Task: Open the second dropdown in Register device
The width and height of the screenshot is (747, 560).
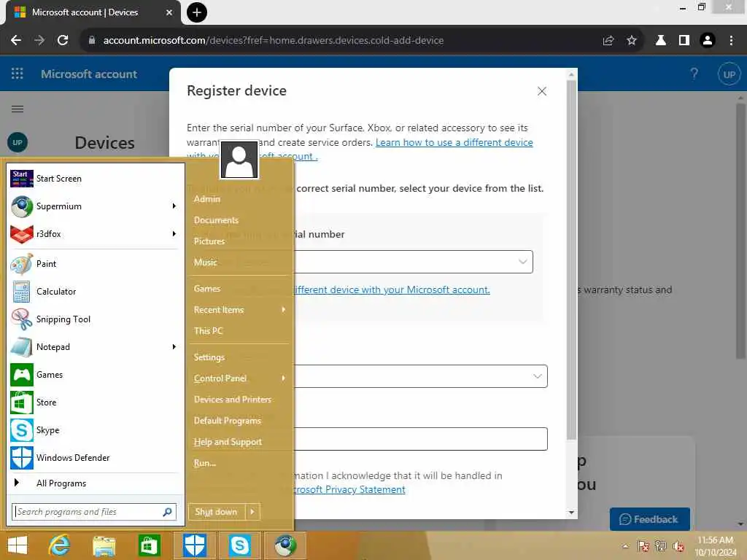Action: point(420,376)
